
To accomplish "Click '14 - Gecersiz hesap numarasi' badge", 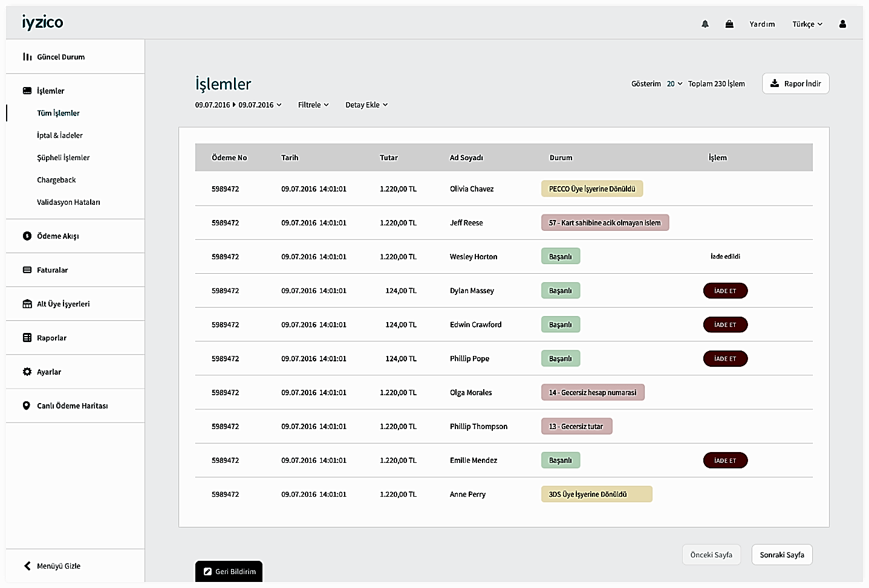I will coord(593,392).
